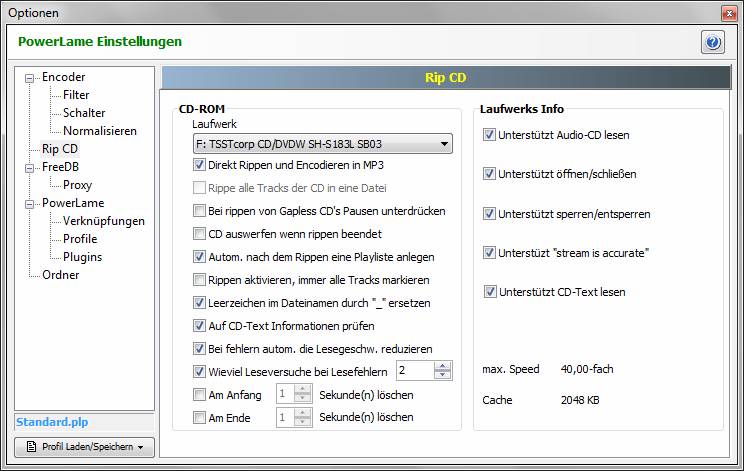The width and height of the screenshot is (744, 471).
Task: Open the Profil Laden/Speichern menu button
Action: [85, 447]
